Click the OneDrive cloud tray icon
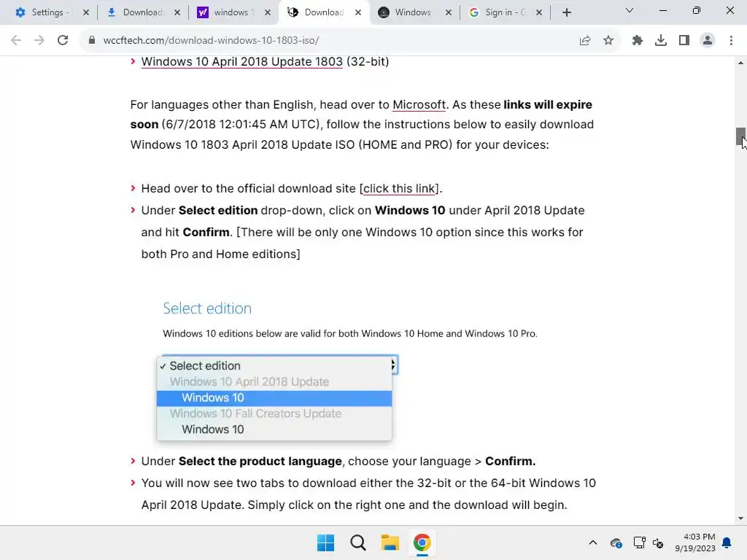 (616, 542)
